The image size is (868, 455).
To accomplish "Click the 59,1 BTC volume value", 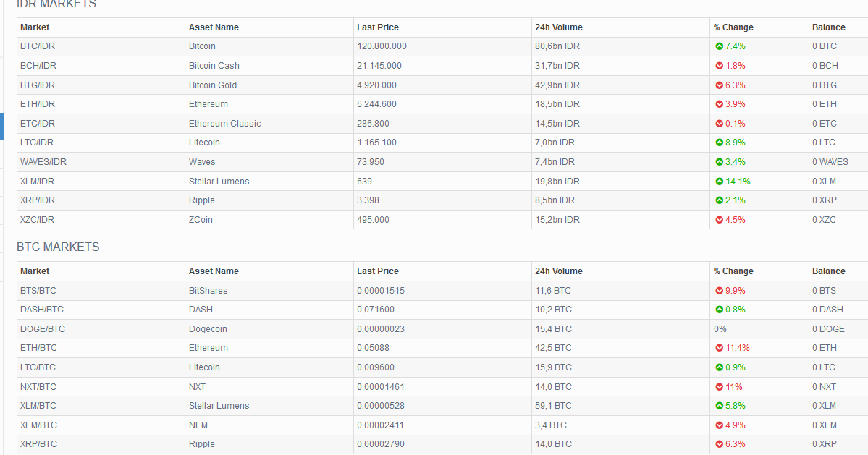I will click(x=554, y=406).
